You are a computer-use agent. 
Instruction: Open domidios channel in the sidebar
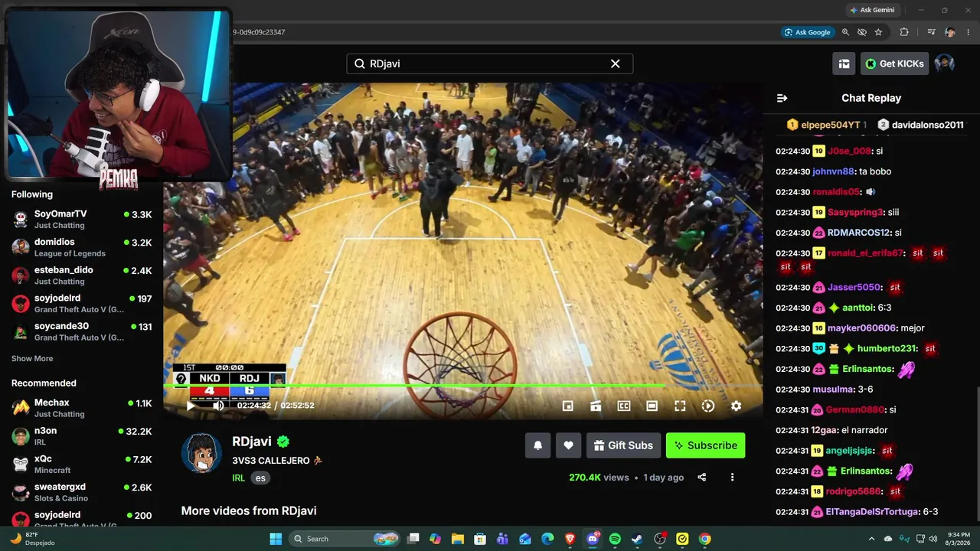point(81,247)
